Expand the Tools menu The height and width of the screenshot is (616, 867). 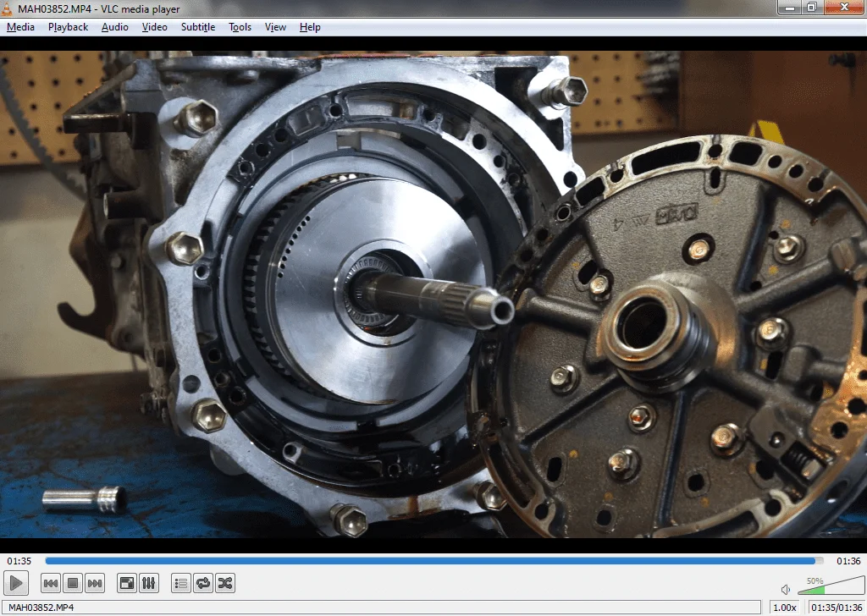[240, 27]
